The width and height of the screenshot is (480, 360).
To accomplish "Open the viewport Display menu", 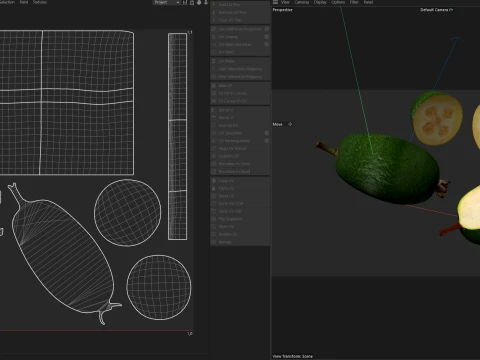I will tap(320, 2).
